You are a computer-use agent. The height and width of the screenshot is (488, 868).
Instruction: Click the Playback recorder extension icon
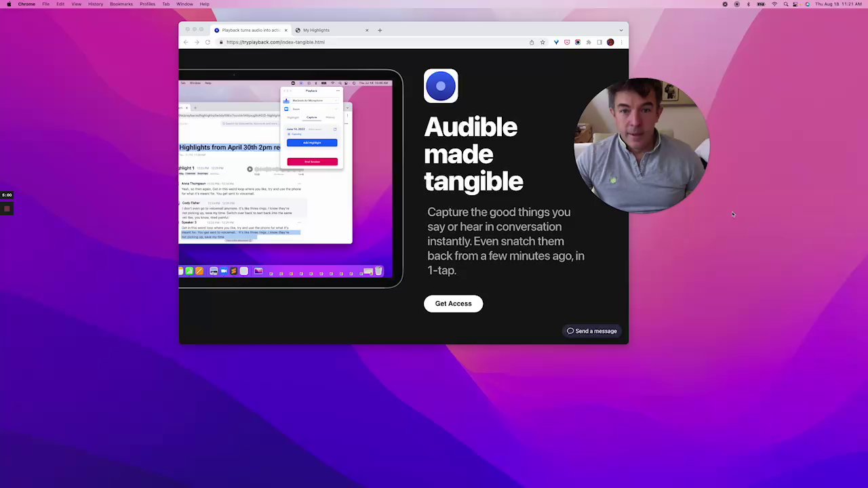click(578, 42)
